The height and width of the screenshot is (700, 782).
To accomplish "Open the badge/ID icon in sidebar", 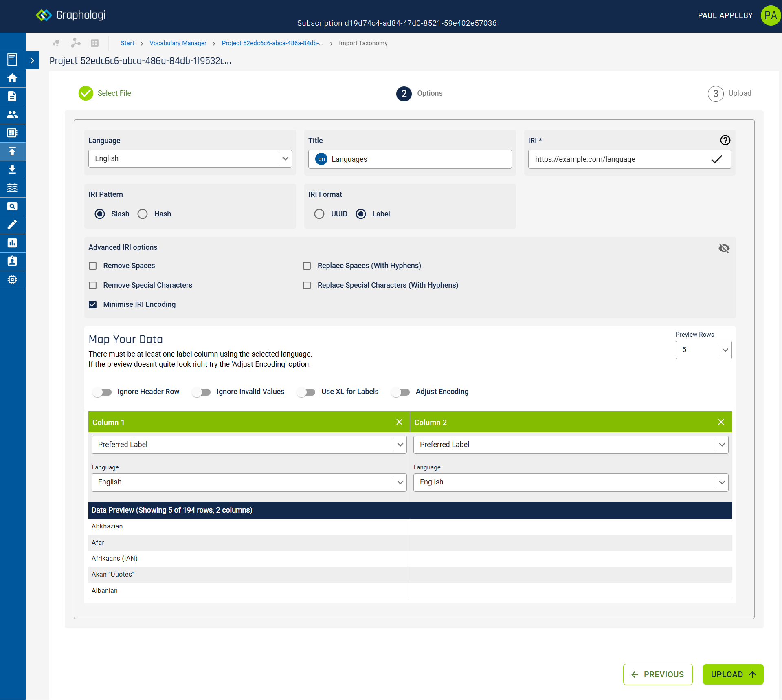I will [12, 261].
